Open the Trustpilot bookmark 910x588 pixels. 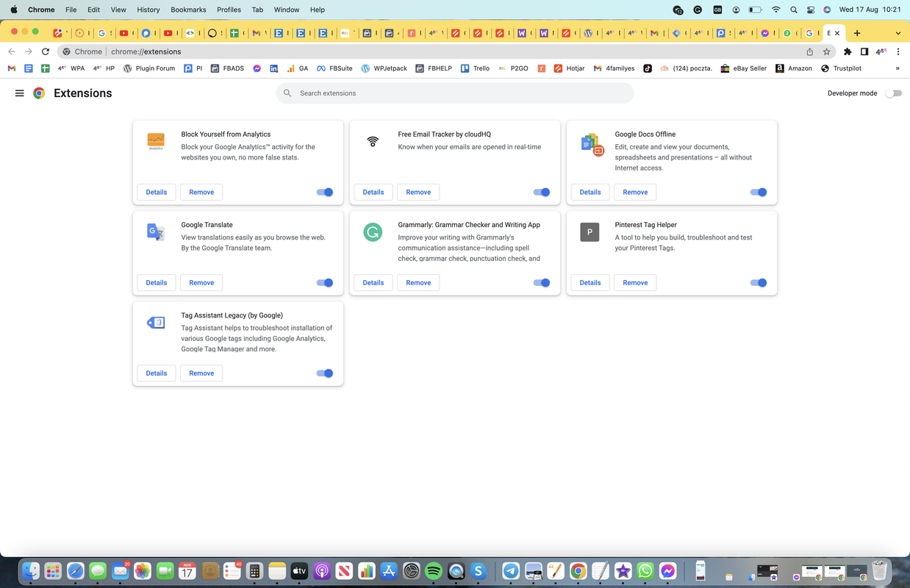[x=841, y=68]
